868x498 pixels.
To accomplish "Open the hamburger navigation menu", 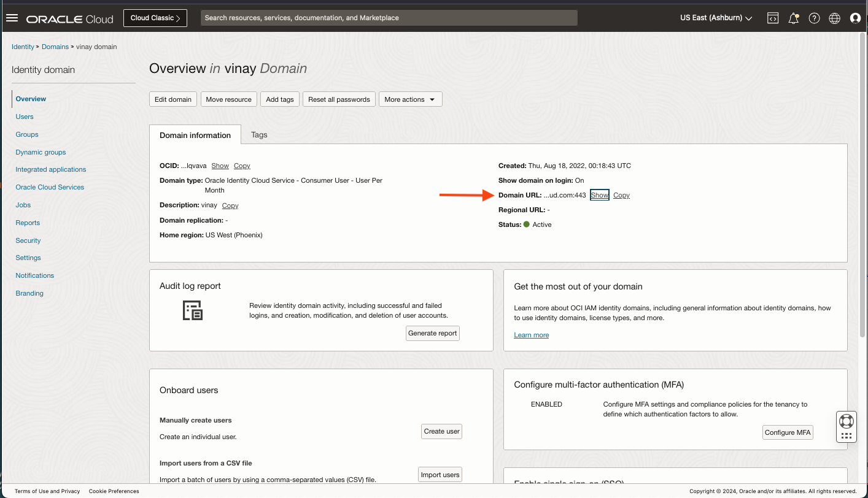I will [x=12, y=18].
